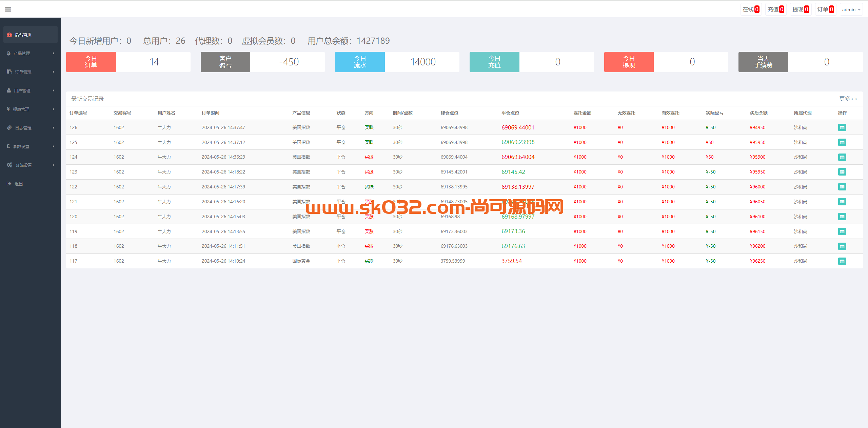The width and height of the screenshot is (868, 428).
Task: View details icon for order 126
Action: (x=842, y=127)
